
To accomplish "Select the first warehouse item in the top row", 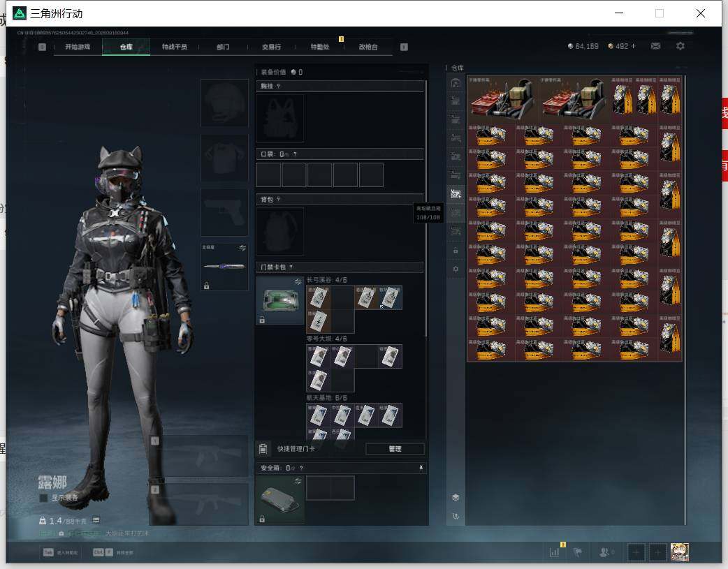I will pos(503,100).
